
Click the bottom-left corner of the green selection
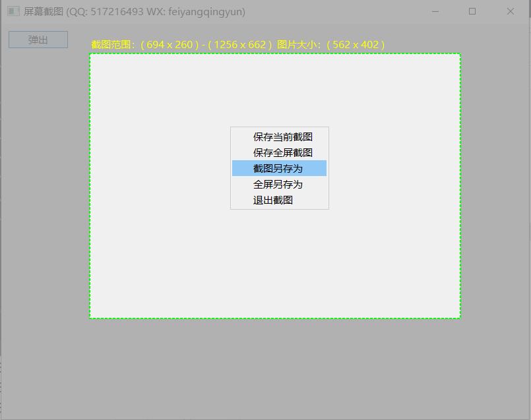tap(90, 318)
